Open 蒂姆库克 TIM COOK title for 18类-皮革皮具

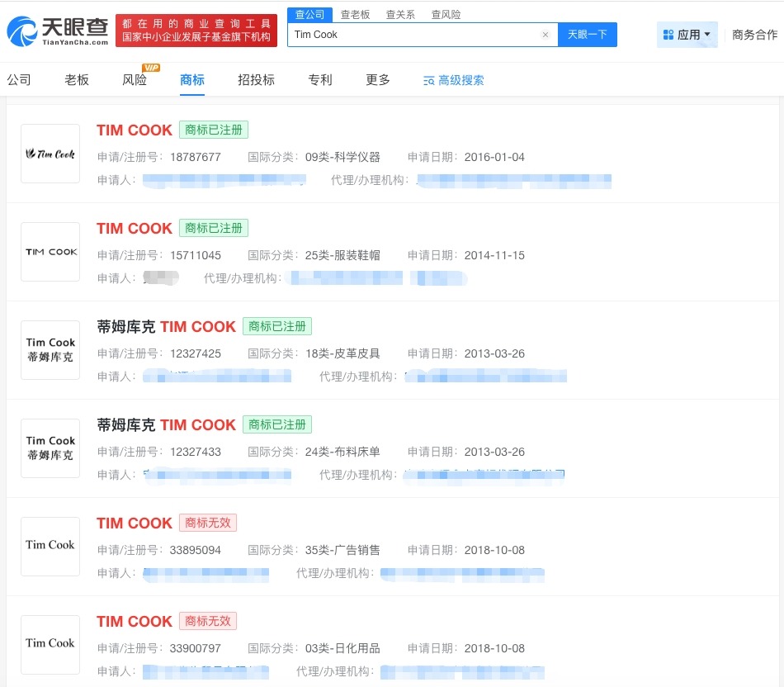(166, 327)
